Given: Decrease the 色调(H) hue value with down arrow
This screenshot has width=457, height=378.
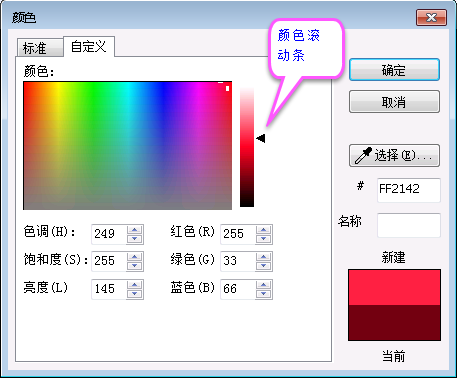Looking at the screenshot, I should click(135, 239).
